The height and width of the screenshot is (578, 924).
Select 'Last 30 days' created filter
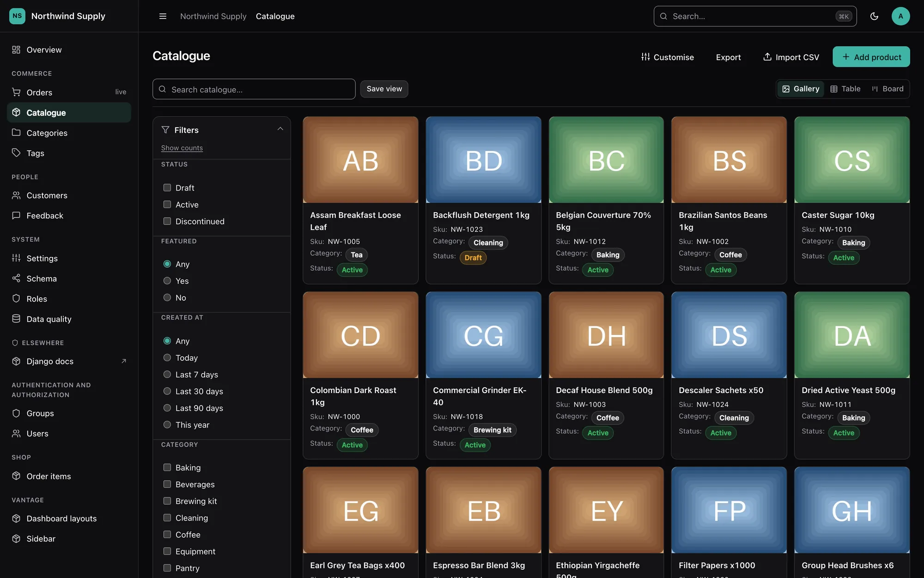click(x=167, y=391)
